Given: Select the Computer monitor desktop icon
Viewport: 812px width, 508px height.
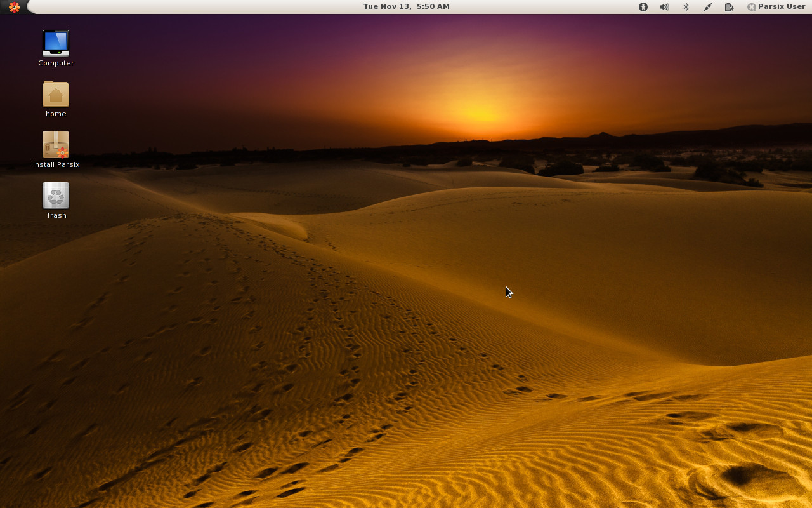Looking at the screenshot, I should click(x=56, y=43).
